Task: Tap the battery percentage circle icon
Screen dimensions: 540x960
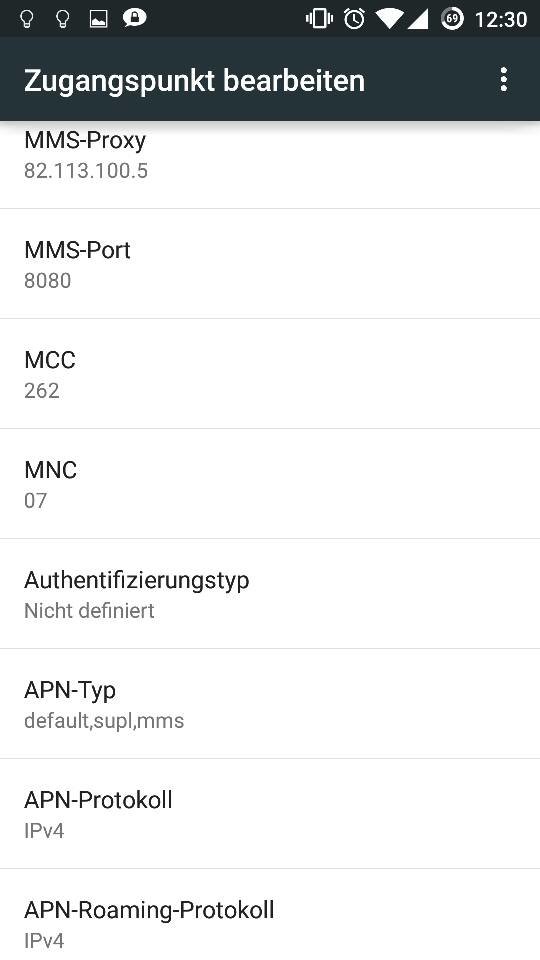Action: (452, 19)
